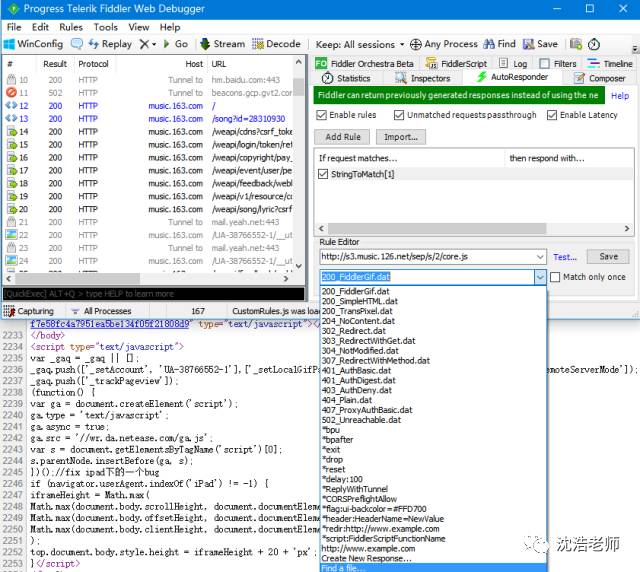Image resolution: width=640 pixels, height=572 pixels.
Task: Select 200_SimpleHTML.dat from the list
Action: (360, 301)
